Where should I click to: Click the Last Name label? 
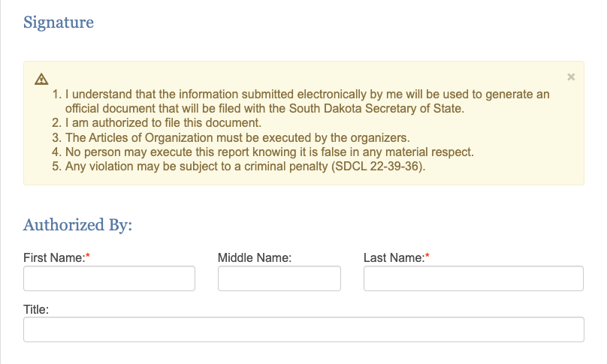tap(394, 257)
